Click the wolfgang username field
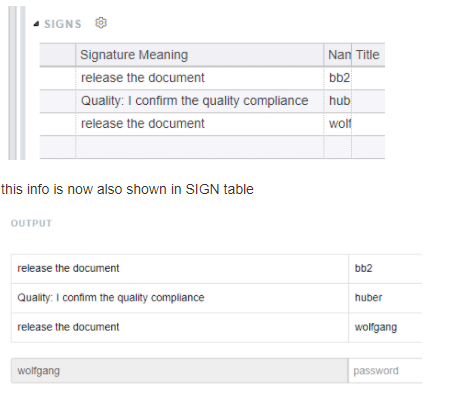This screenshot has width=454, height=395. coord(180,371)
